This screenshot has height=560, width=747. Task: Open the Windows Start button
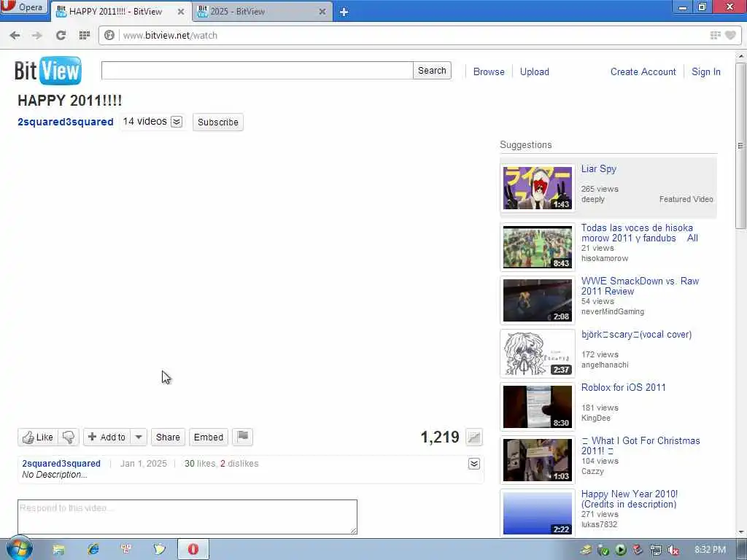(19, 548)
